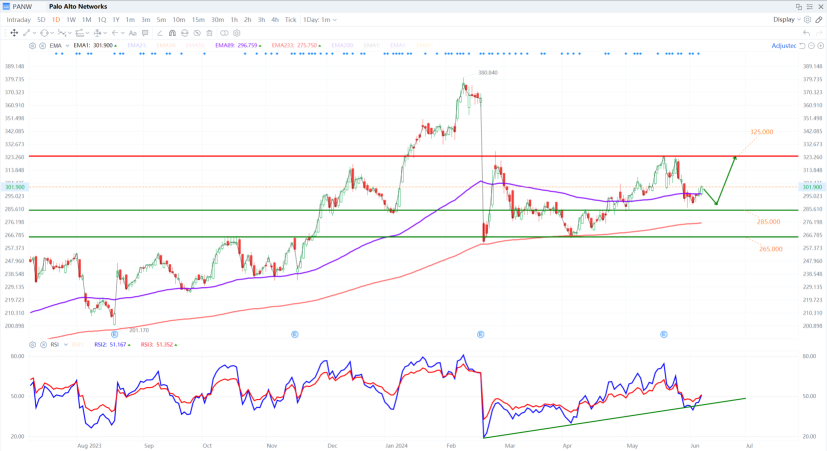The image size is (827, 451).
Task: Select the 1M timeframe tab
Action: click(86, 20)
